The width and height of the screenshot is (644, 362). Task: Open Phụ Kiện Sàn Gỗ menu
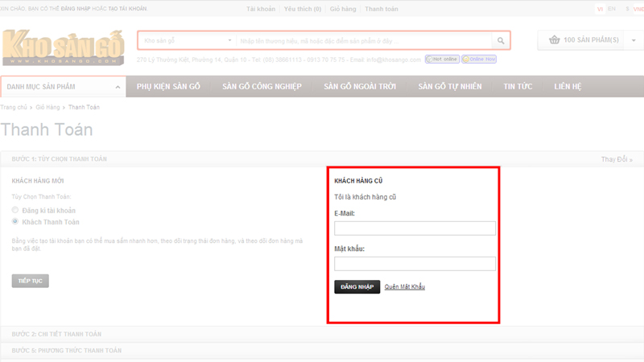(168, 86)
